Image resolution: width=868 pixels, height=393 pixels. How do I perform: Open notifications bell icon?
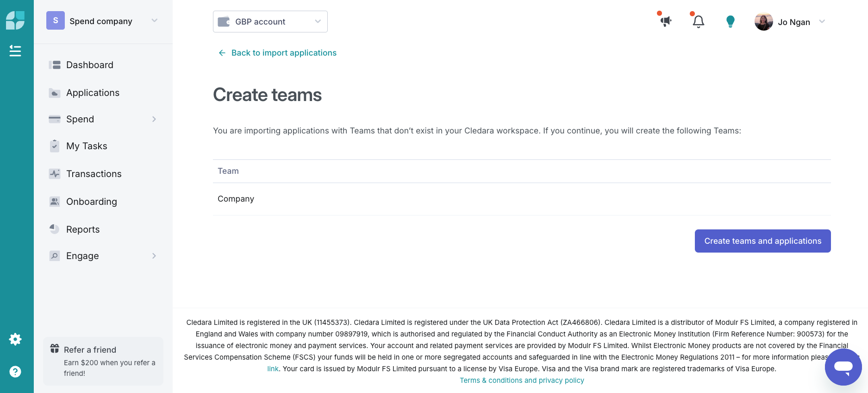pos(698,21)
